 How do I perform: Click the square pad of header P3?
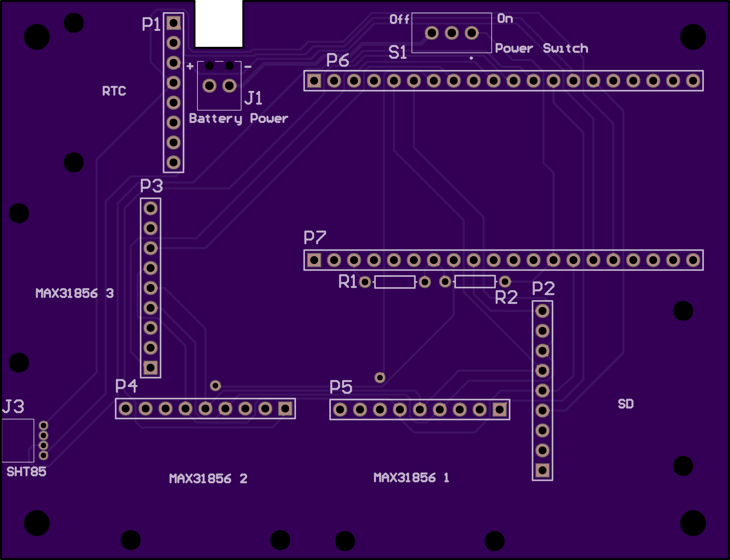(150, 368)
